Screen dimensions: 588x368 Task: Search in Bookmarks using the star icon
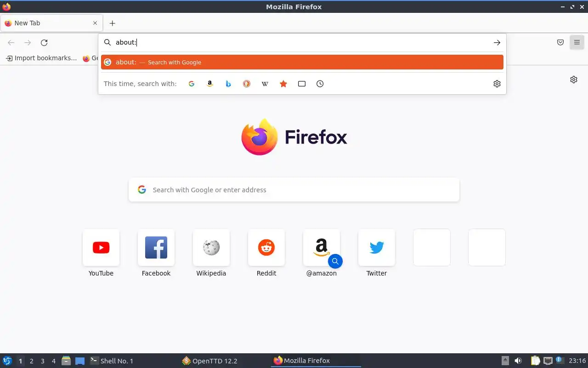283,84
